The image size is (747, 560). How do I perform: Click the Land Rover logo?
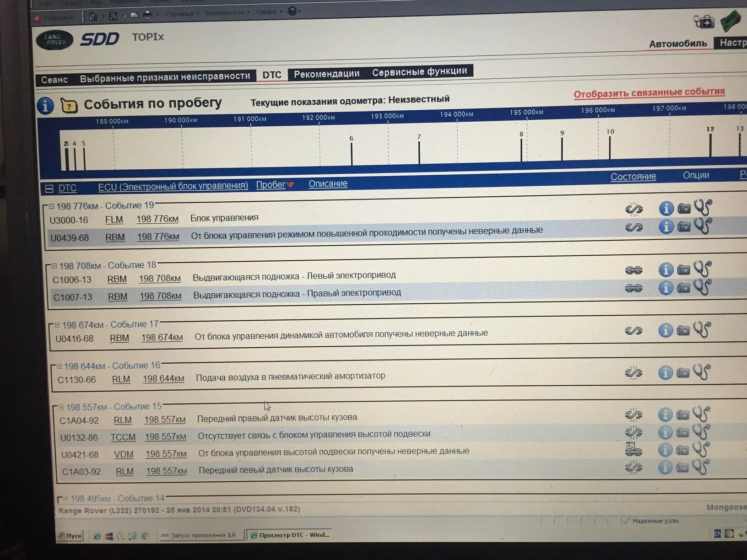point(54,40)
